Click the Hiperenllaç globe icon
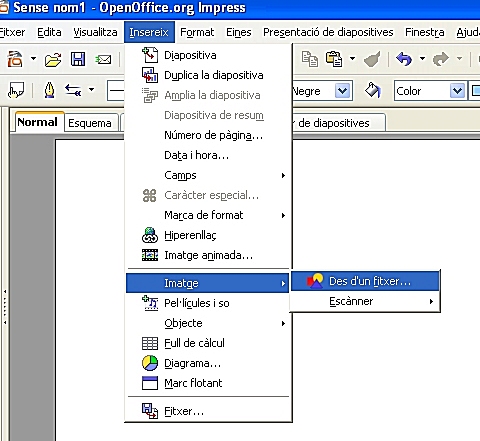 [150, 235]
